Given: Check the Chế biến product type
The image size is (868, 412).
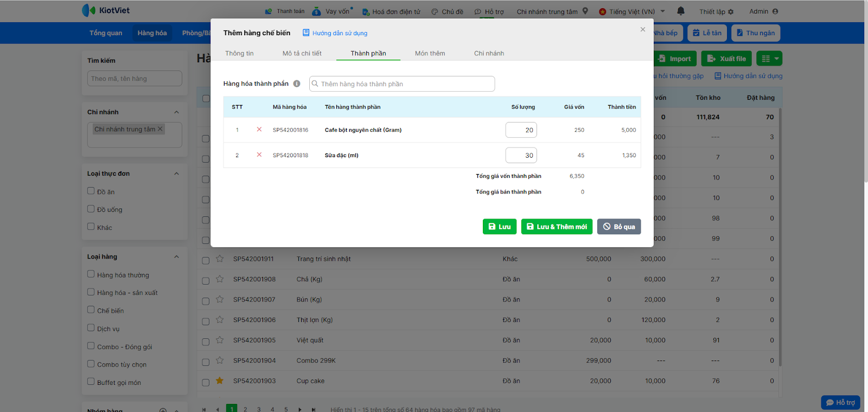Looking at the screenshot, I should tap(91, 310).
